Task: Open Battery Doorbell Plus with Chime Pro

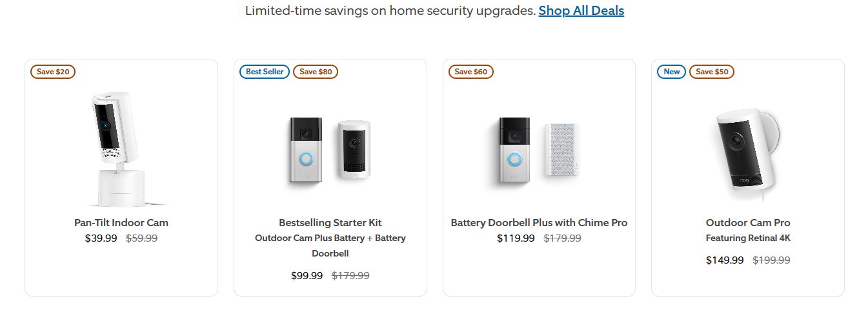Action: (539, 222)
